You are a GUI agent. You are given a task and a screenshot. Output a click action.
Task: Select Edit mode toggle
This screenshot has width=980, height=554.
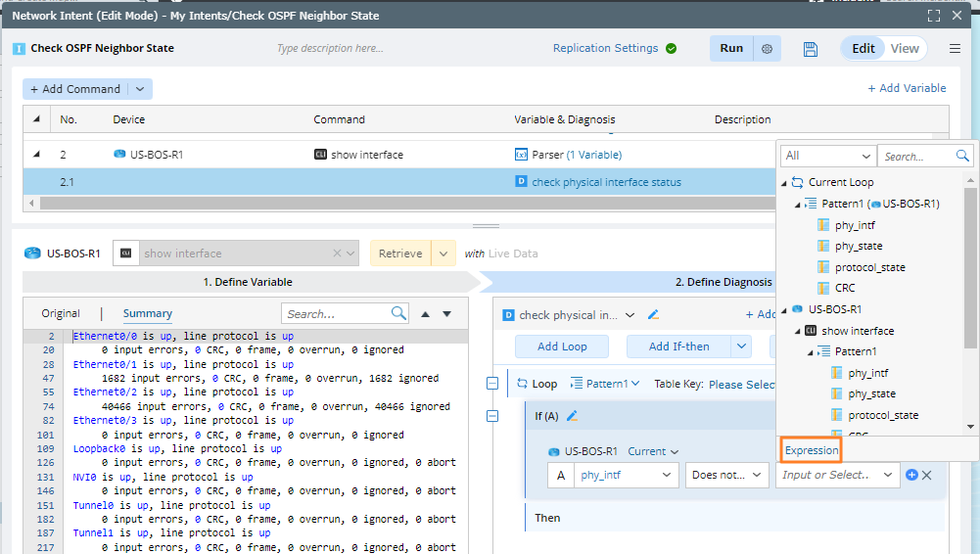click(x=863, y=49)
